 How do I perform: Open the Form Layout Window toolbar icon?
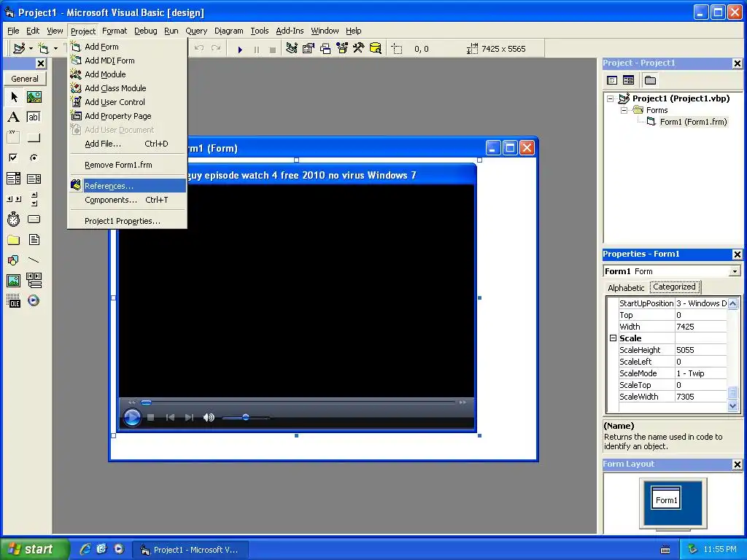click(x=325, y=49)
